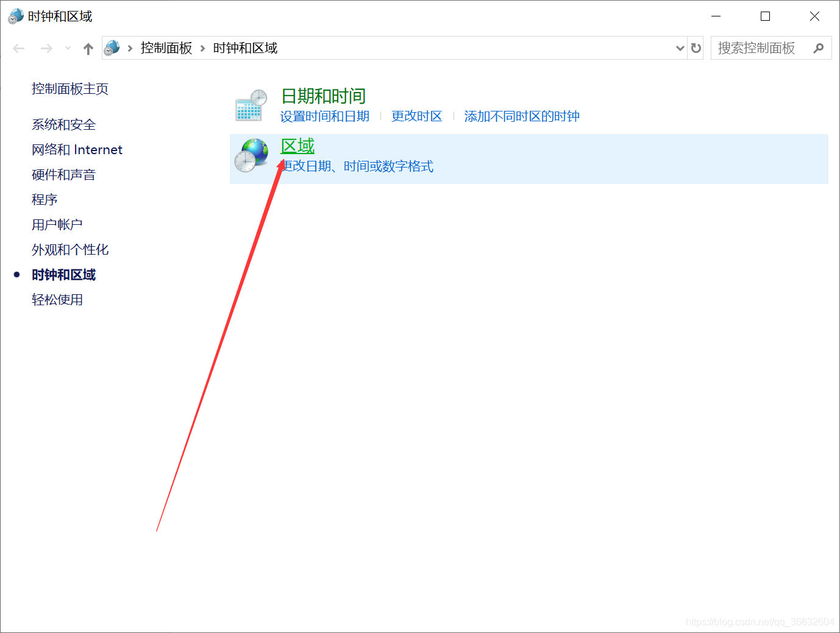Open 系统和安全 category
Image resolution: width=840 pixels, height=633 pixels.
click(x=64, y=125)
